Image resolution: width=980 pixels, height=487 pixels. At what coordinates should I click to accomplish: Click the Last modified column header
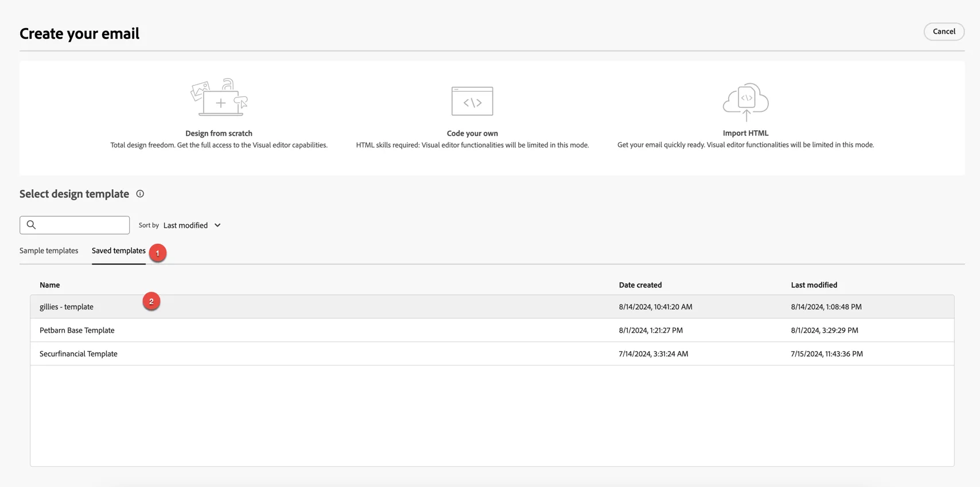pyautogui.click(x=814, y=285)
